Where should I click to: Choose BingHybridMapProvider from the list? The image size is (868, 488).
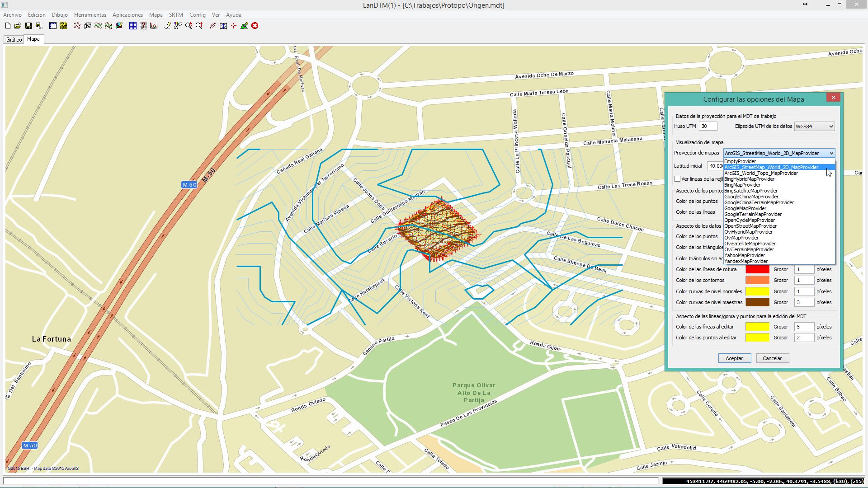point(779,179)
